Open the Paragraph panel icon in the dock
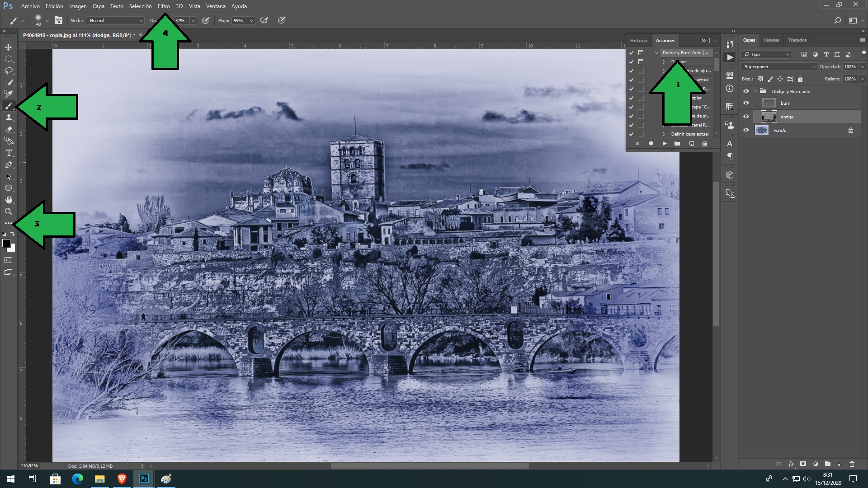The width and height of the screenshot is (868, 488). click(x=730, y=157)
